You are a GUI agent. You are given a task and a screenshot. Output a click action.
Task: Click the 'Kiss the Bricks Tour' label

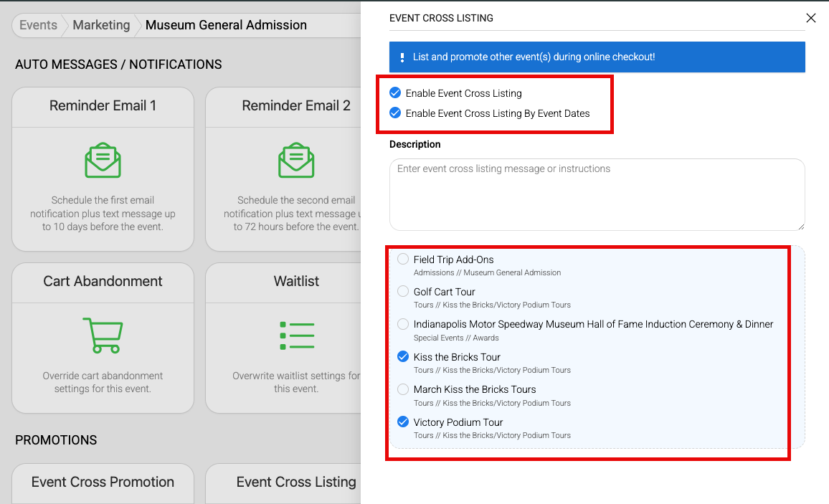[x=457, y=357]
